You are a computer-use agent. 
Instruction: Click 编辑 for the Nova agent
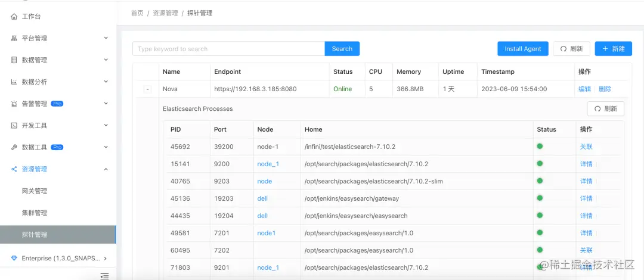(x=584, y=89)
